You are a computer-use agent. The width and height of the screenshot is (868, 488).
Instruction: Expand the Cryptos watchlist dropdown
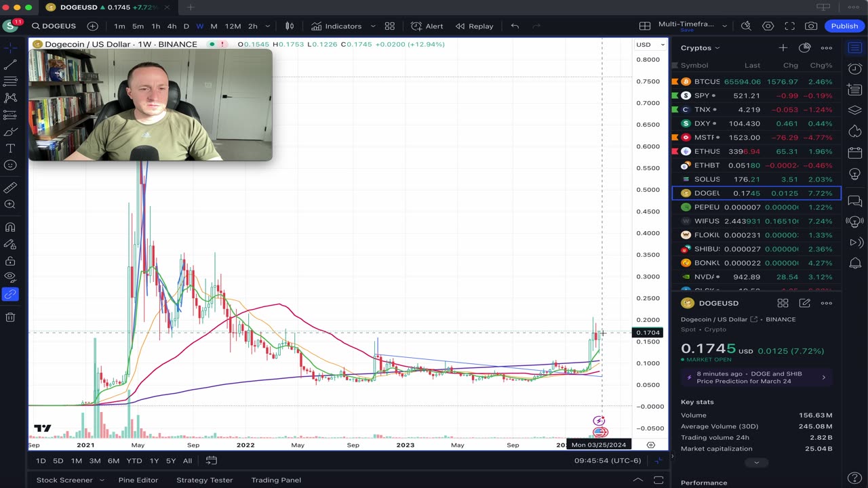coord(701,48)
